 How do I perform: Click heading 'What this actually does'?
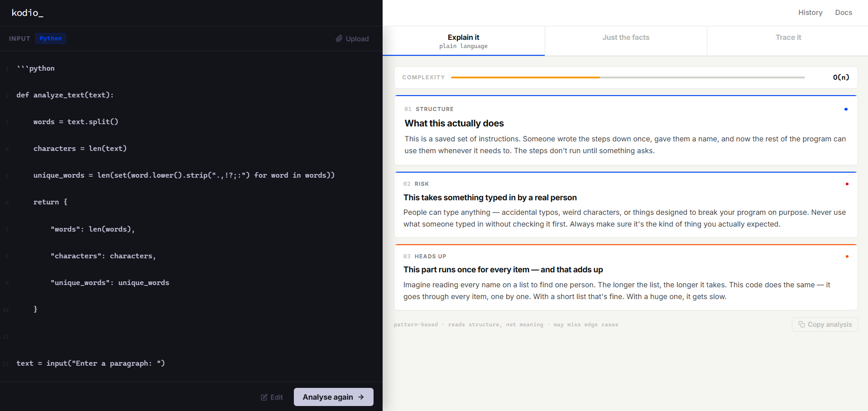click(x=454, y=123)
